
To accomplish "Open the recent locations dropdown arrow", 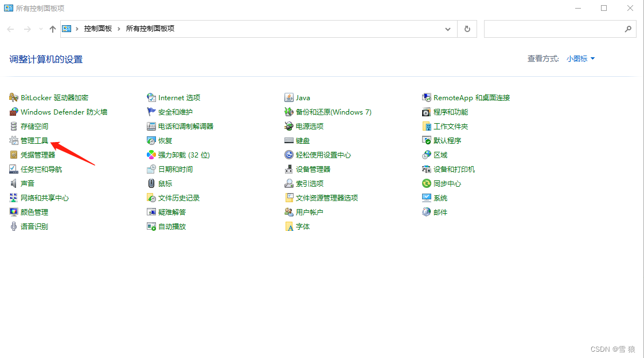I will coord(41,29).
